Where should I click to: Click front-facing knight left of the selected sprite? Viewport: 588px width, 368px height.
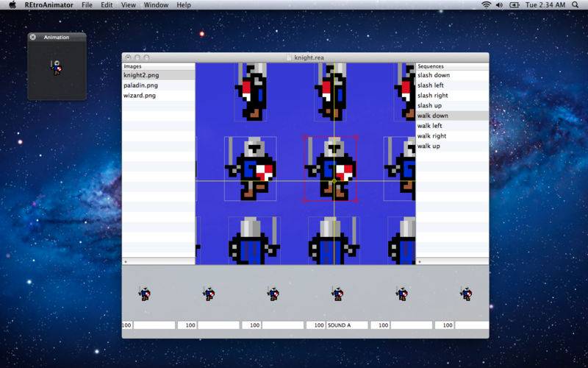pos(251,169)
